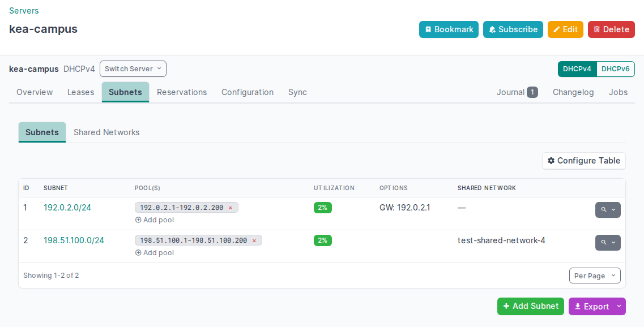Click the Showing 1-2 of 2 text
Image resolution: width=644 pixels, height=327 pixels.
tap(51, 276)
